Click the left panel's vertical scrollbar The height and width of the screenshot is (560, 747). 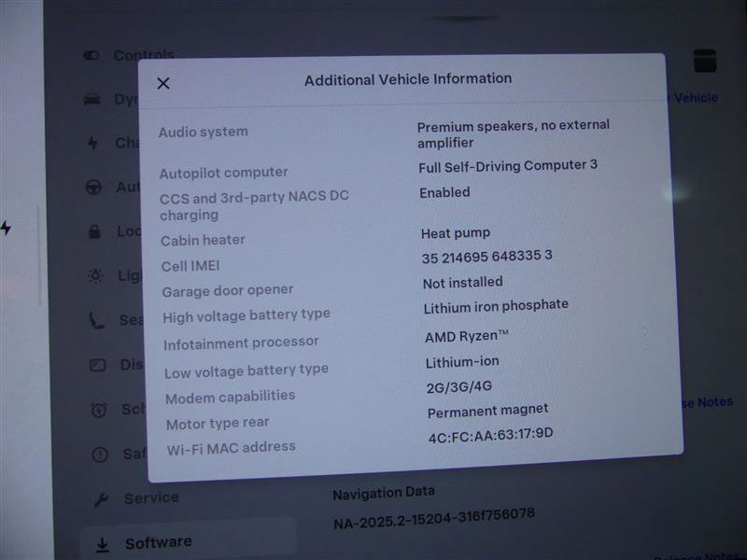coord(38,257)
